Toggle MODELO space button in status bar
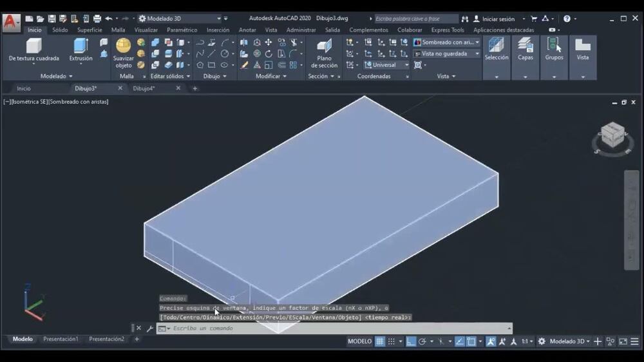The image size is (644, 362). (359, 341)
